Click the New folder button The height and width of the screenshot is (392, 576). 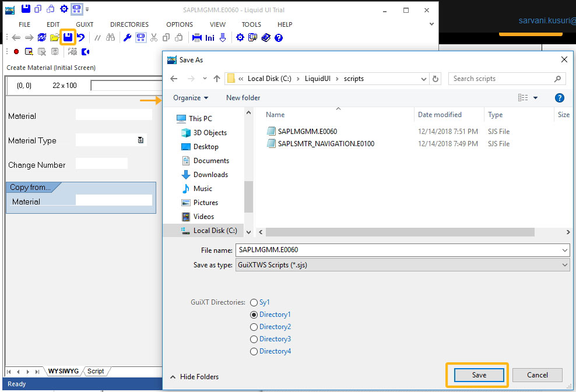coord(243,98)
